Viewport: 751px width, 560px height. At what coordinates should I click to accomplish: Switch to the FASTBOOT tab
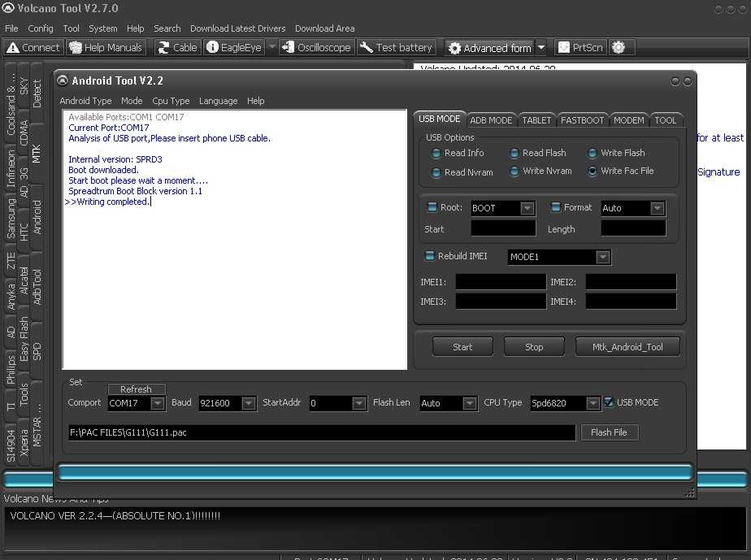[x=582, y=120]
